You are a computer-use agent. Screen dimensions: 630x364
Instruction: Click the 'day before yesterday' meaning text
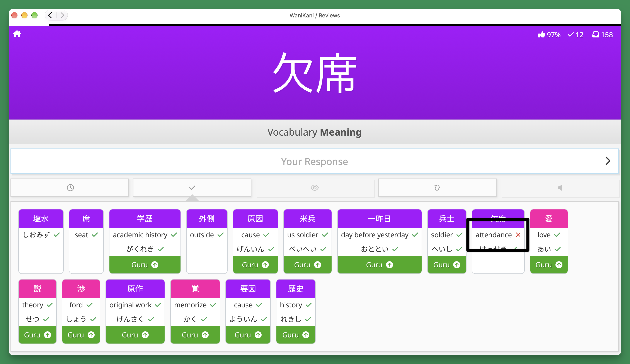[x=375, y=235]
